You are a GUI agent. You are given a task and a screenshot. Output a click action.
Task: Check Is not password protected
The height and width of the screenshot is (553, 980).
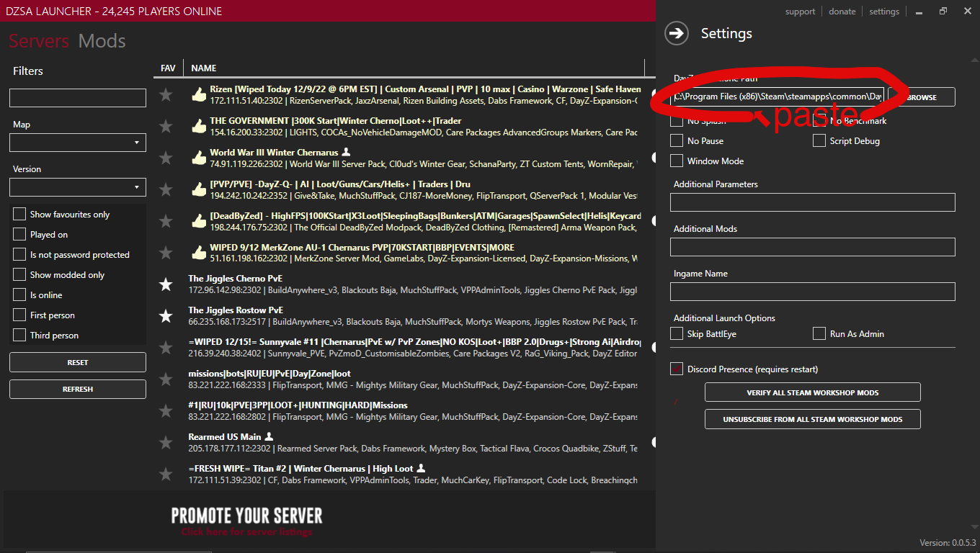[x=19, y=254]
